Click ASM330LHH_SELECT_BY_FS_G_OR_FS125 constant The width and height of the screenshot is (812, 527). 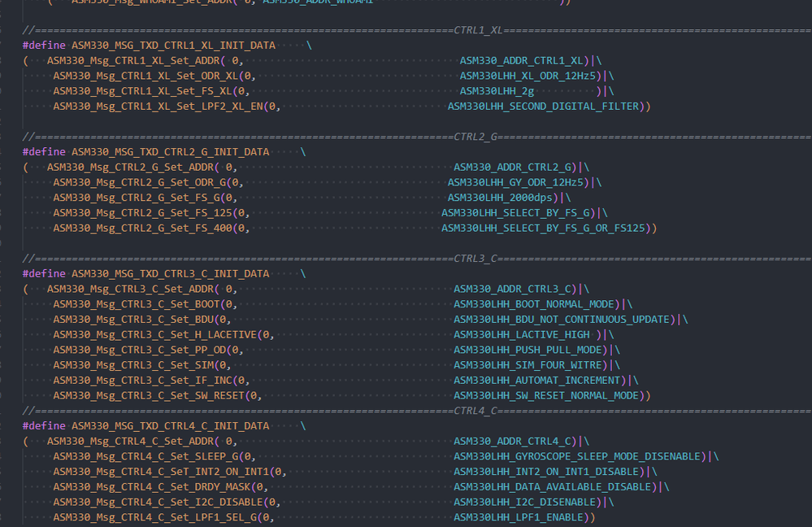(545, 229)
